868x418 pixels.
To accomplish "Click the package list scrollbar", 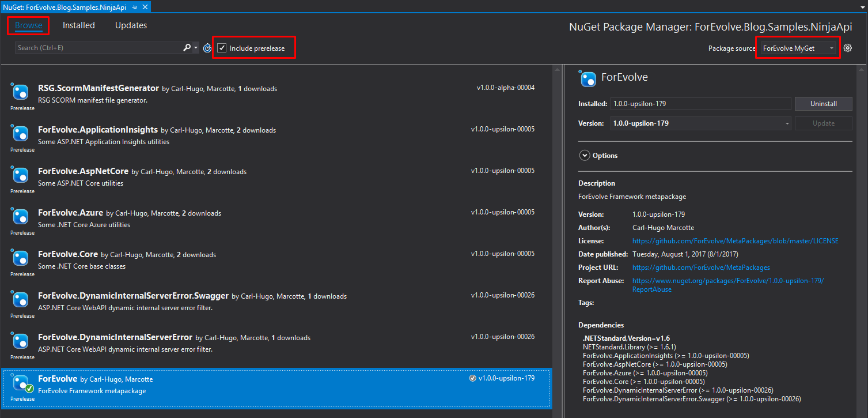I will tap(556, 240).
